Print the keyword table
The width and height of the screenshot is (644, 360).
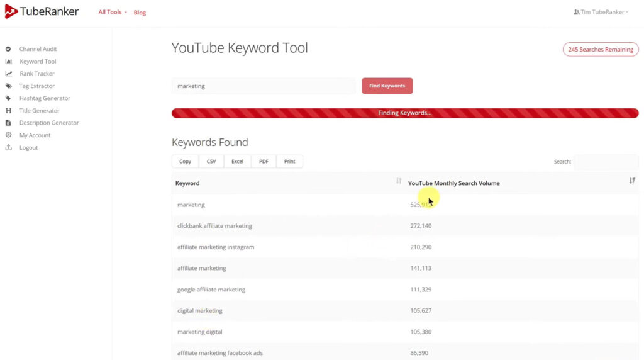pos(289,162)
